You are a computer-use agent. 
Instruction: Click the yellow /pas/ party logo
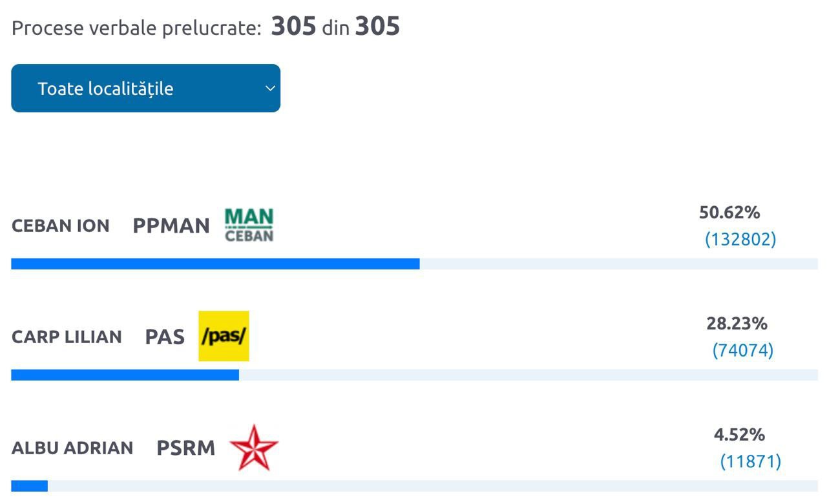click(224, 336)
